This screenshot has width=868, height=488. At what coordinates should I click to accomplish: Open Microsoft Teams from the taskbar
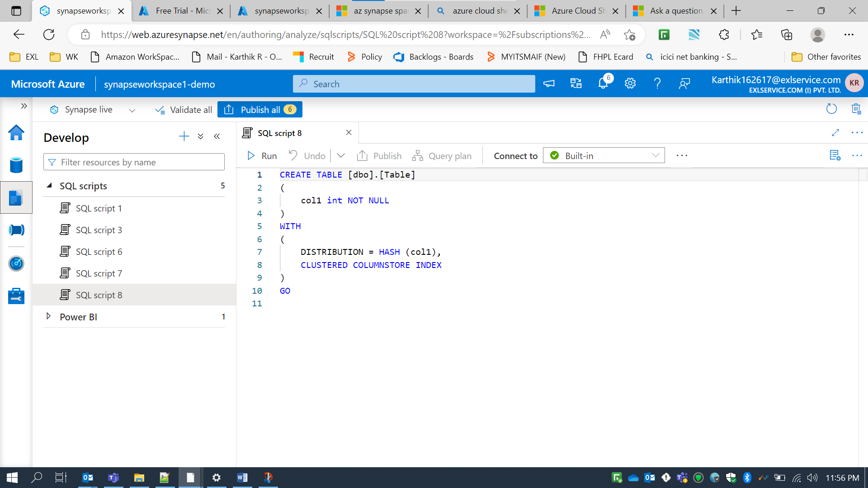click(x=113, y=478)
